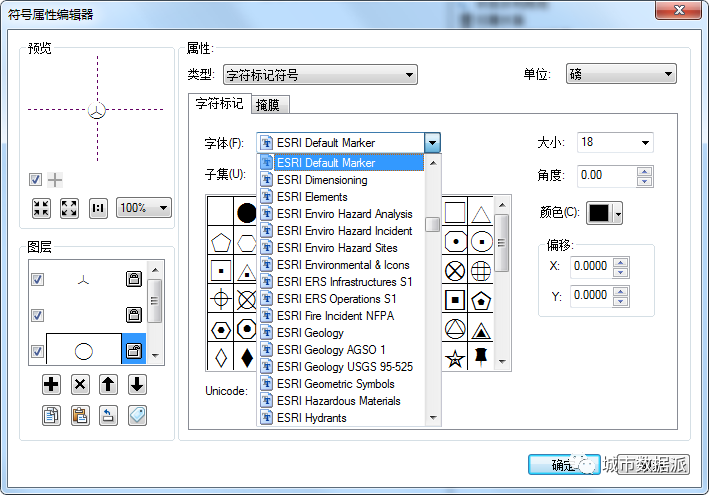The width and height of the screenshot is (709, 495).
Task: Select the filled diamond symbol
Action: tap(247, 358)
